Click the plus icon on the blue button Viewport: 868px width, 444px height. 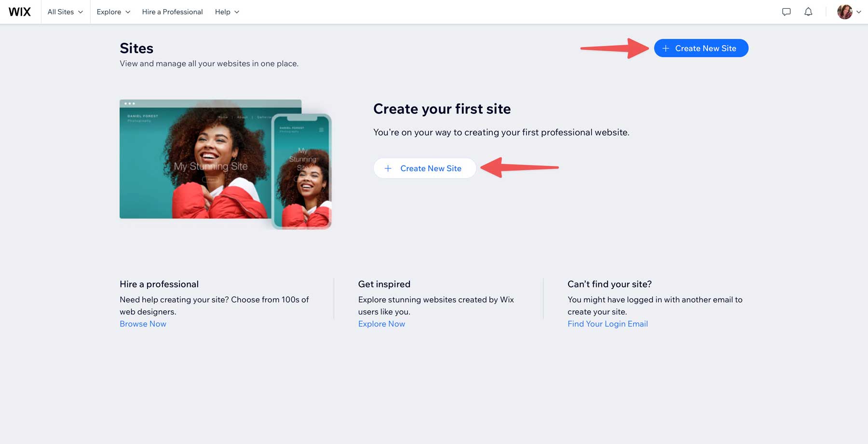tap(666, 48)
